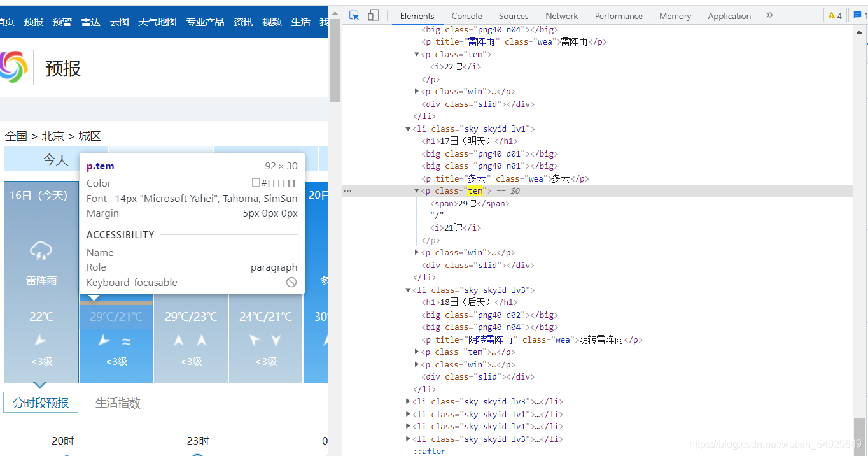Select the span 29℃ line

(x=470, y=204)
